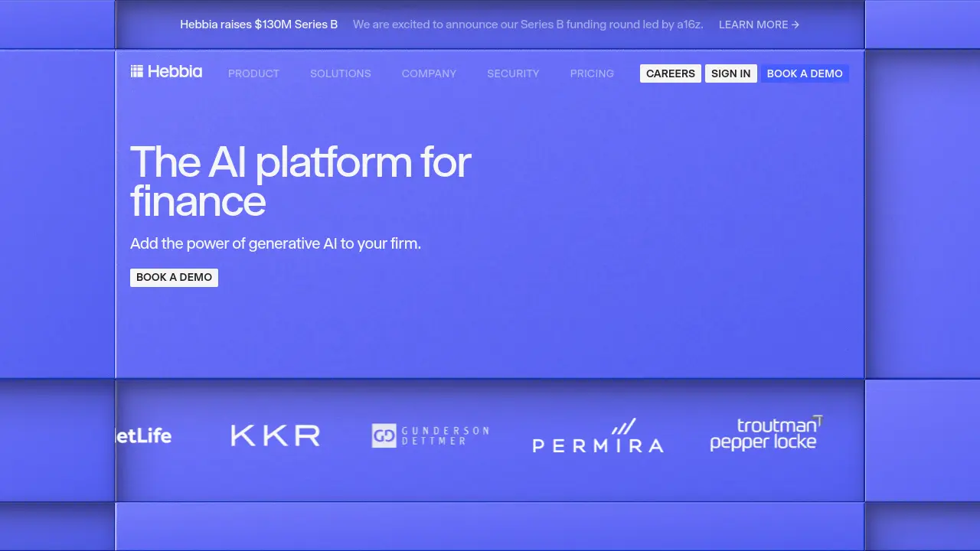The image size is (980, 551).
Task: Click Book a Demo below the headline
Action: pyautogui.click(x=174, y=277)
